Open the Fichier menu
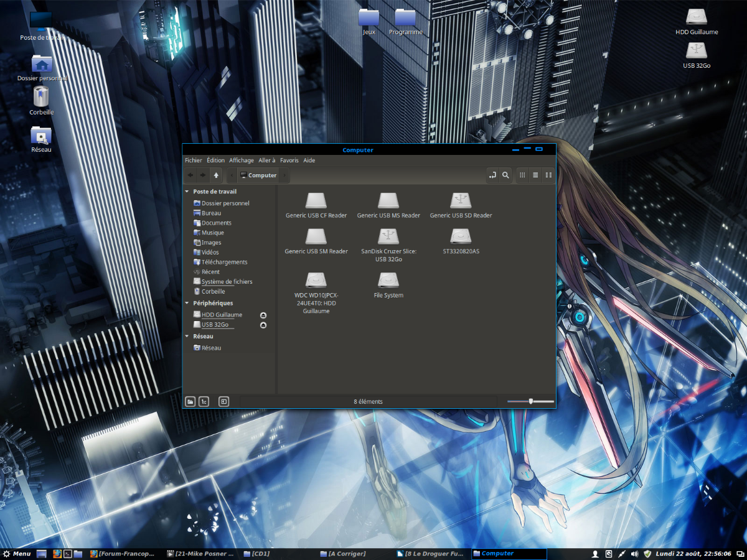 tap(194, 161)
